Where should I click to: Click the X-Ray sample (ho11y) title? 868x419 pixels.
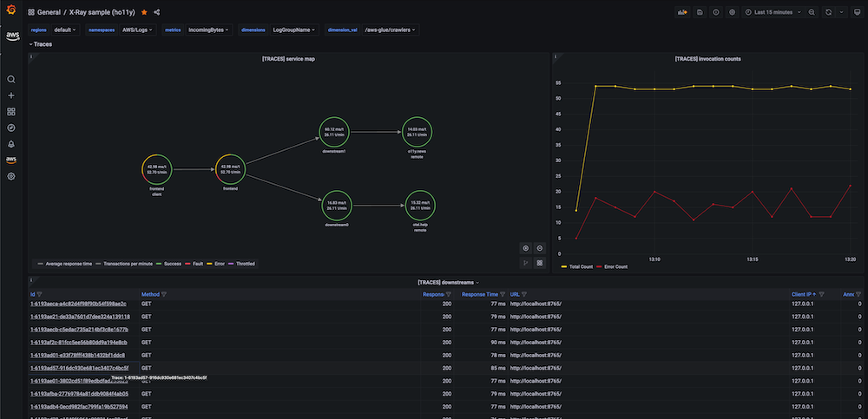pos(103,12)
